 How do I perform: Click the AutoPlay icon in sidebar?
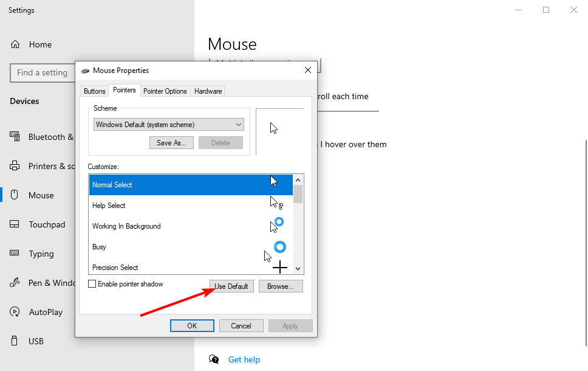click(15, 311)
